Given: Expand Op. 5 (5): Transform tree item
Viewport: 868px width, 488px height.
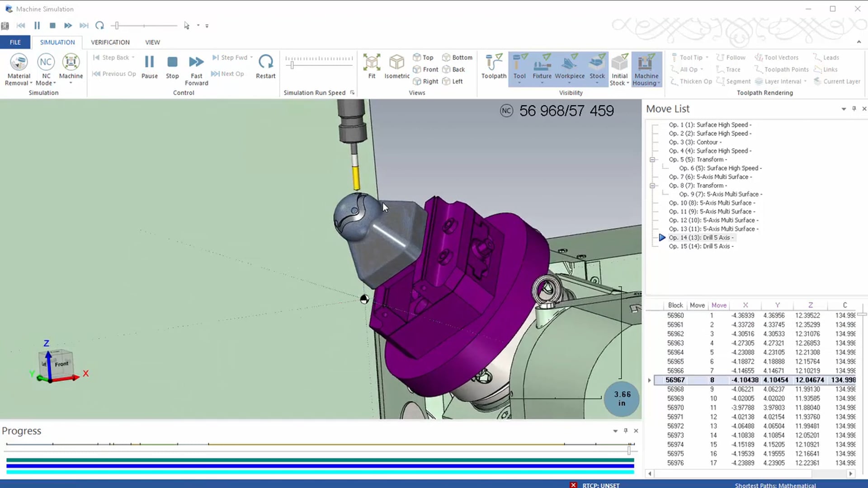Looking at the screenshot, I should tap(652, 159).
